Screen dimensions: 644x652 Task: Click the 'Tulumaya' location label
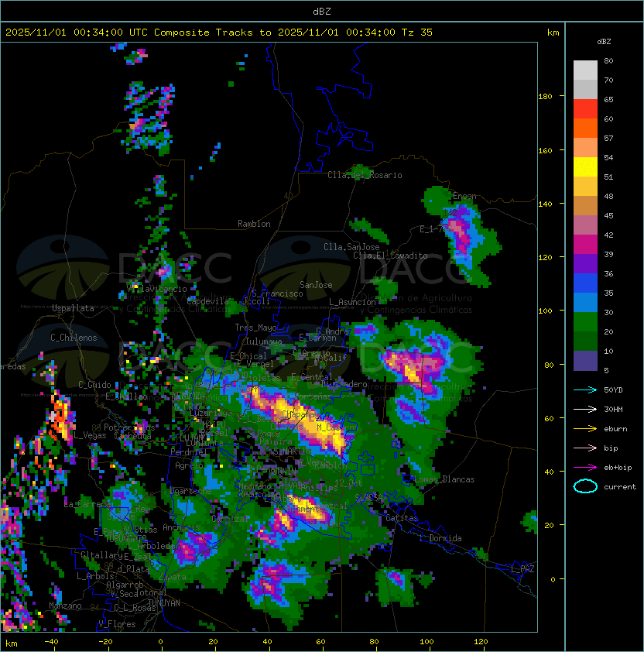264,341
